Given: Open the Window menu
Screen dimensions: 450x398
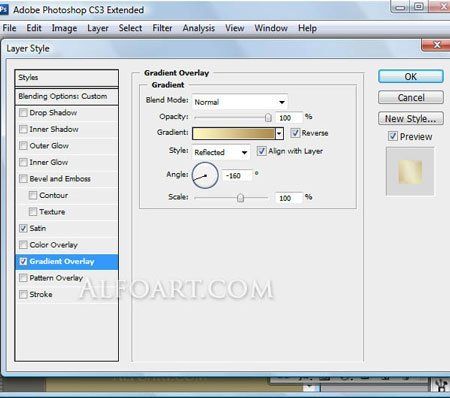Looking at the screenshot, I should (x=271, y=28).
